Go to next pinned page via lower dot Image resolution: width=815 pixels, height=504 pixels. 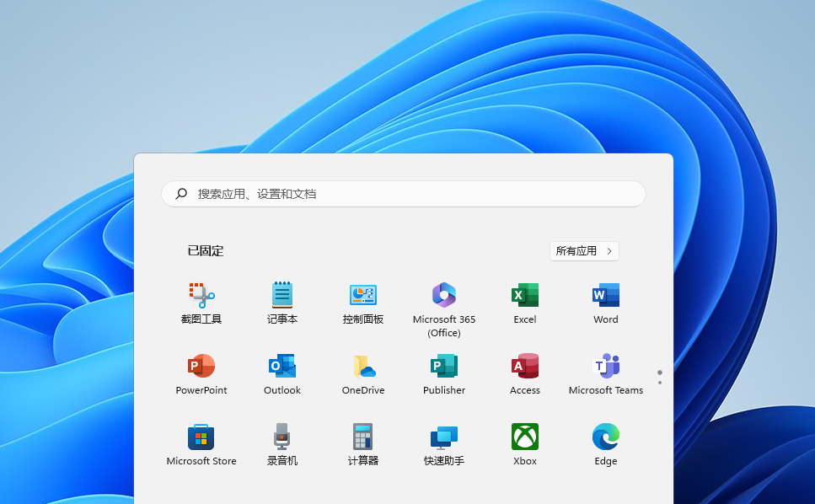(660, 383)
